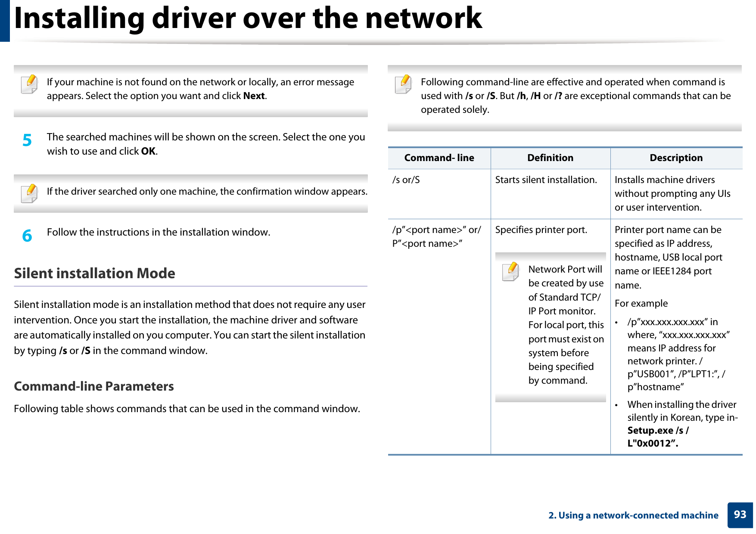This screenshot has width=756, height=534.
Task: Click the note icon beside 'Following command-line are effective'
Action: click(403, 84)
